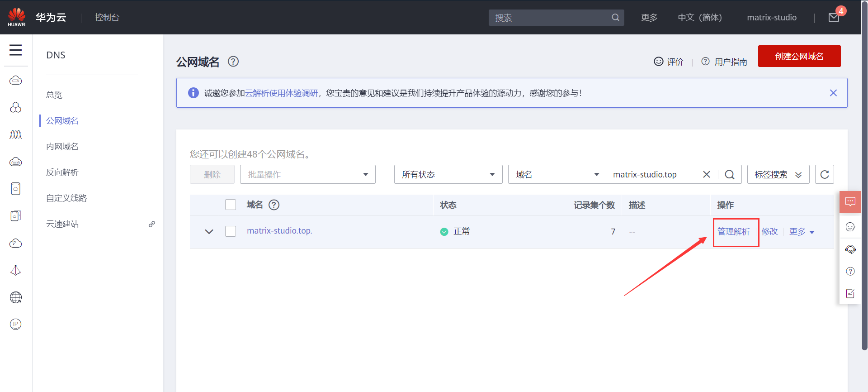Image resolution: width=868 pixels, height=392 pixels.
Task: Open the 批量操作 dropdown
Action: 308,174
